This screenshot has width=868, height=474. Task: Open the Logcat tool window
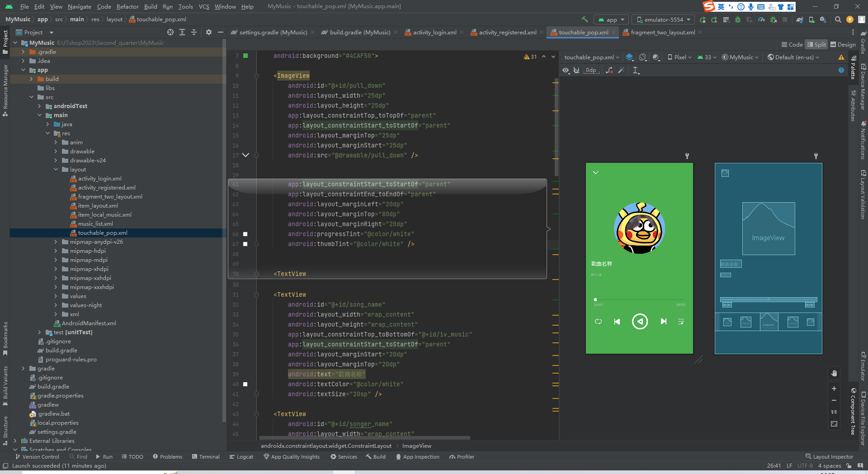[x=241, y=457]
